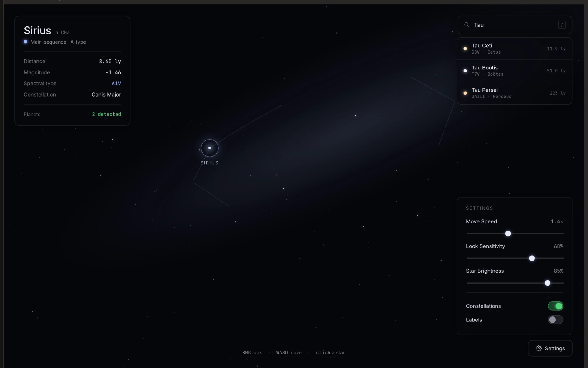The height and width of the screenshot is (368, 588).
Task: Open the Settings button
Action: point(550,348)
